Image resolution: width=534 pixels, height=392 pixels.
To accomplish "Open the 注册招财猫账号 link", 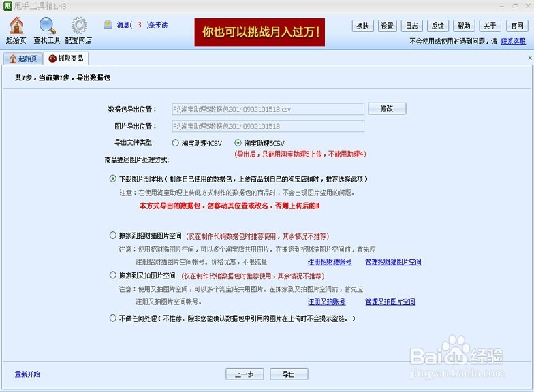I will click(x=330, y=261).
